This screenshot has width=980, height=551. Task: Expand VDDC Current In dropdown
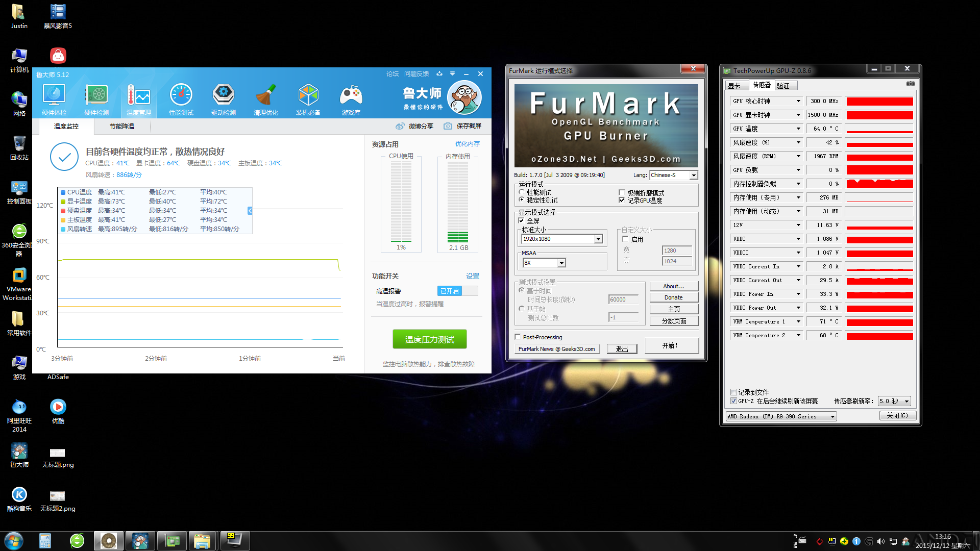click(x=798, y=266)
